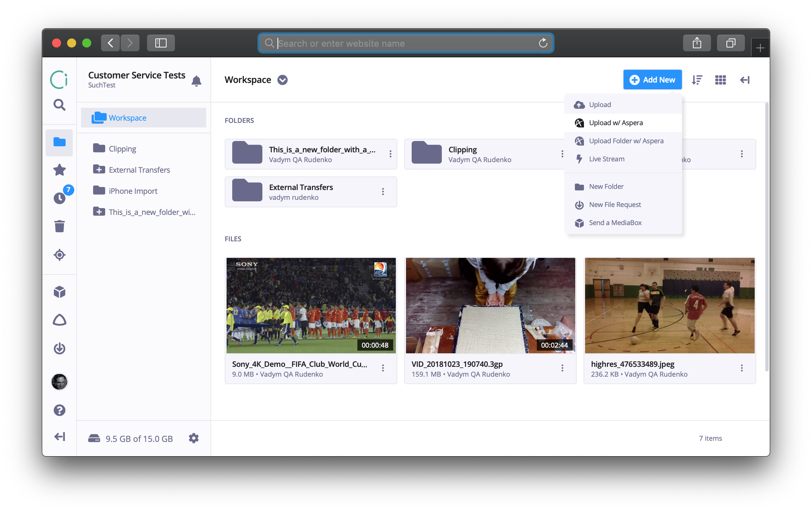812x512 pixels.
Task: Click the rounded triangle icon in left rail
Action: [x=59, y=320]
